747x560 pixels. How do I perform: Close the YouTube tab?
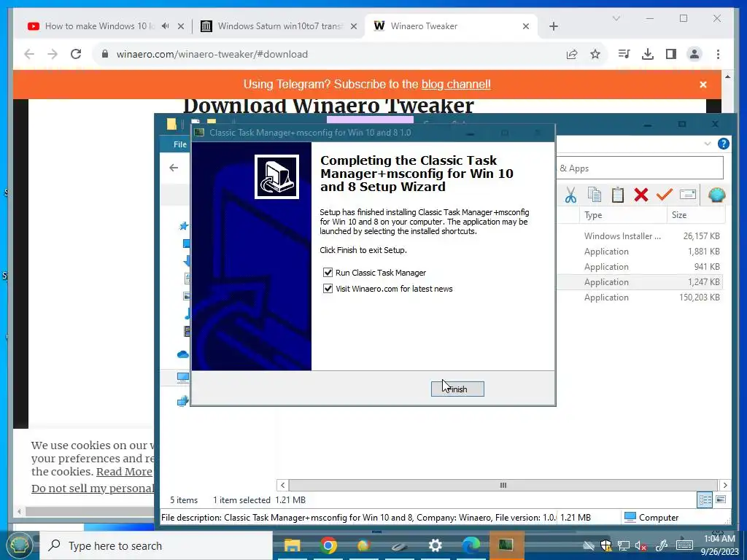[x=181, y=26]
